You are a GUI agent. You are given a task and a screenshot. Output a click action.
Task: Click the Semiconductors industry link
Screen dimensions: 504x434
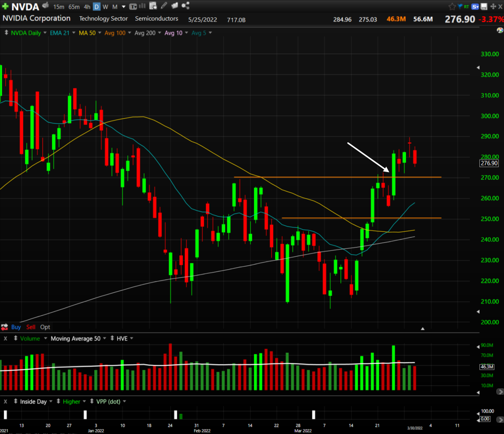(x=156, y=19)
